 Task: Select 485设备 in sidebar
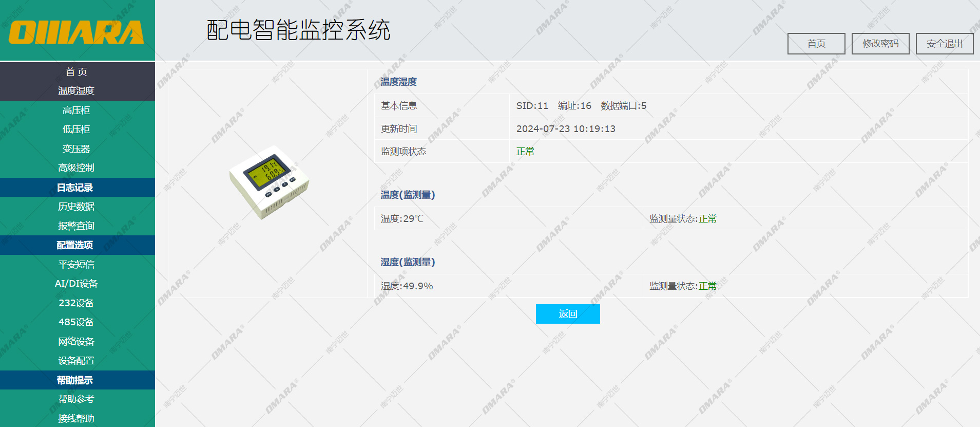[x=76, y=322]
